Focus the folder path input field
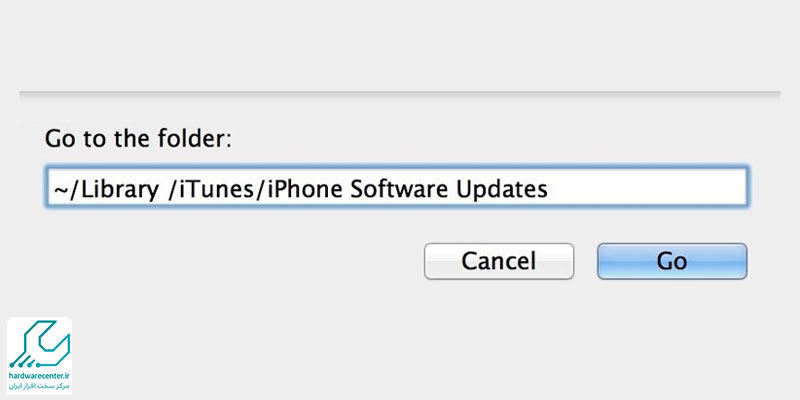 pos(397,187)
